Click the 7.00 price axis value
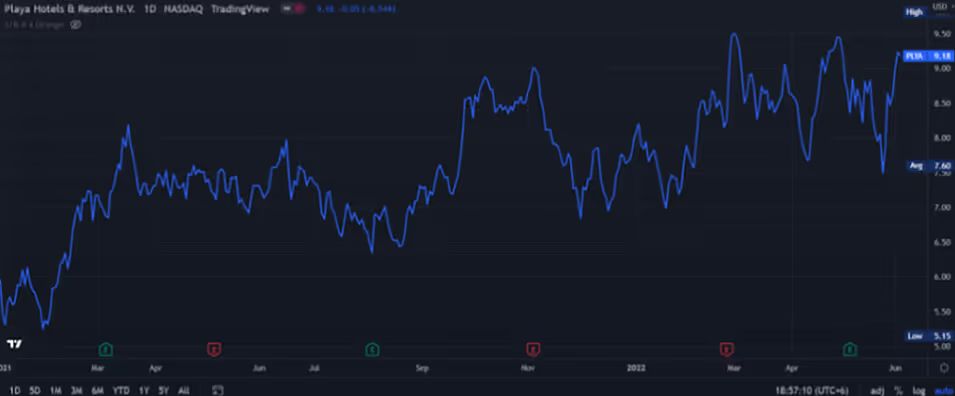 tap(942, 208)
